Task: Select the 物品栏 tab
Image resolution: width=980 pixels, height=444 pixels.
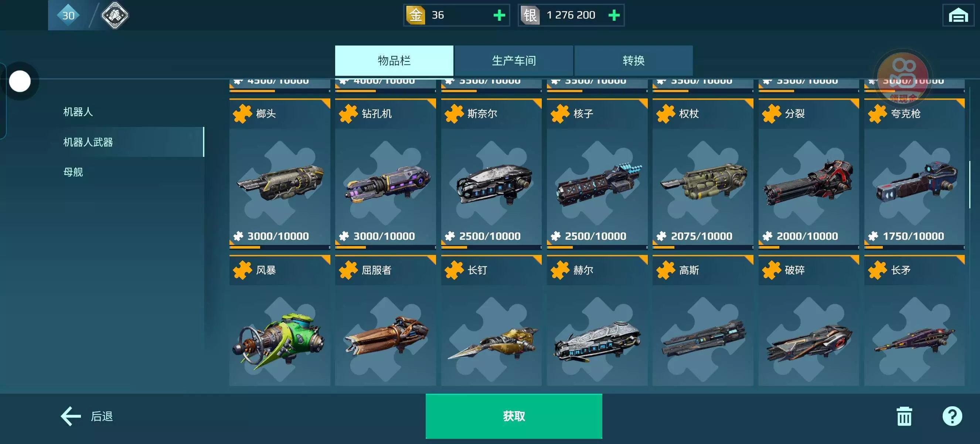Action: [x=394, y=61]
